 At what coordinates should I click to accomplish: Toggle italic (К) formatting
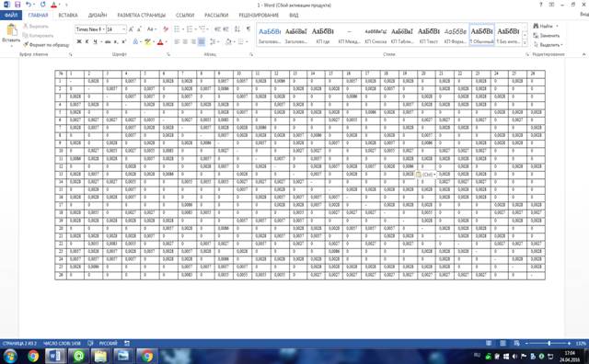pyautogui.click(x=87, y=41)
